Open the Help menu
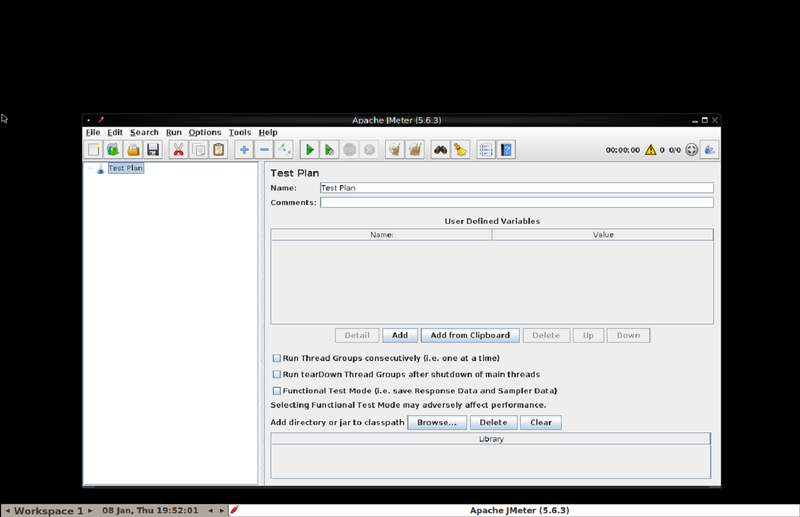 pyautogui.click(x=268, y=132)
